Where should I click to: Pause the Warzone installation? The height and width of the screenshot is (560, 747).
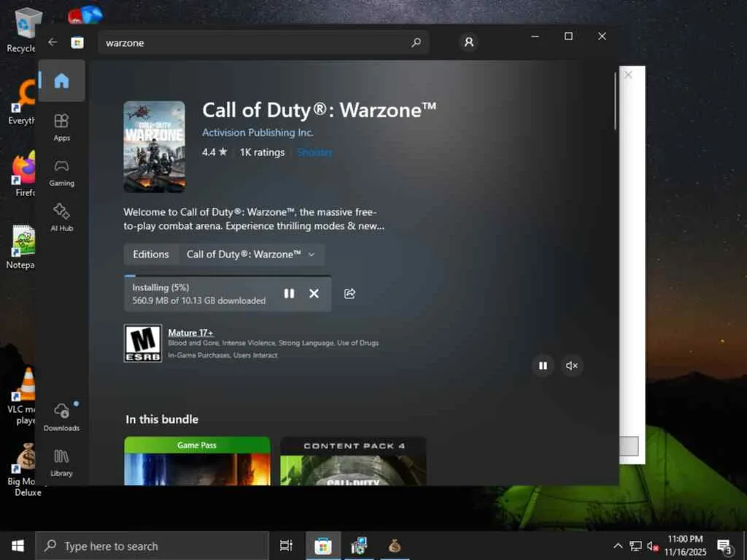tap(289, 293)
